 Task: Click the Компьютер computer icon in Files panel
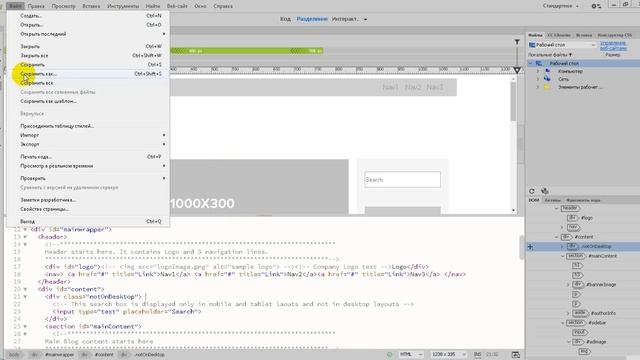pos(547,71)
